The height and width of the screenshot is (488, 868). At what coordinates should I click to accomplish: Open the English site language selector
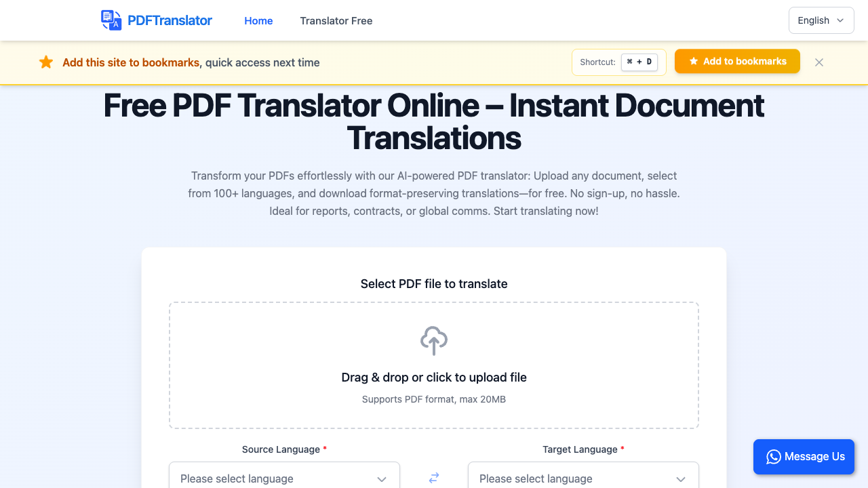821,20
